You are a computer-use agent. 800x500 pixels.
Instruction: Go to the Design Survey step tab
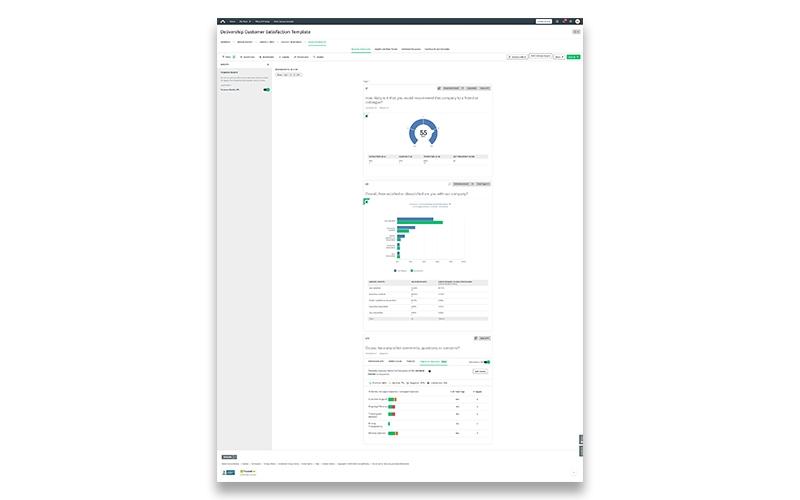coord(245,42)
